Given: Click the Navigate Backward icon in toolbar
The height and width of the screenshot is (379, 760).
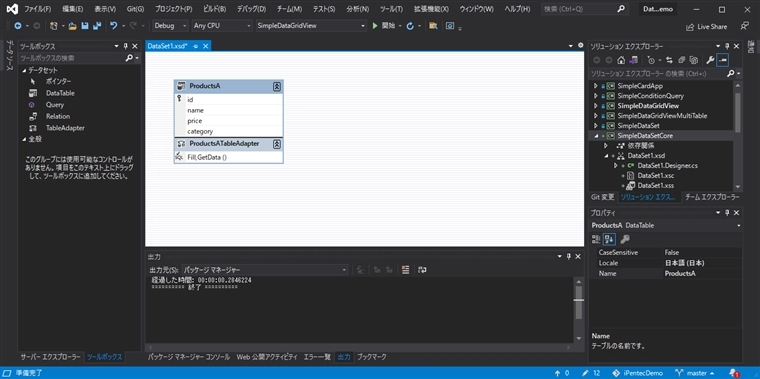Looking at the screenshot, I should pos(18,26).
